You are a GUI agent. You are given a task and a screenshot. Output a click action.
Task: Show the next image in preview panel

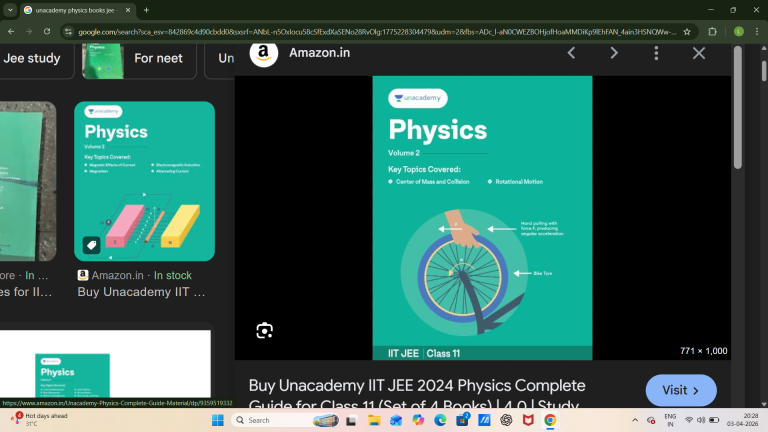point(614,53)
